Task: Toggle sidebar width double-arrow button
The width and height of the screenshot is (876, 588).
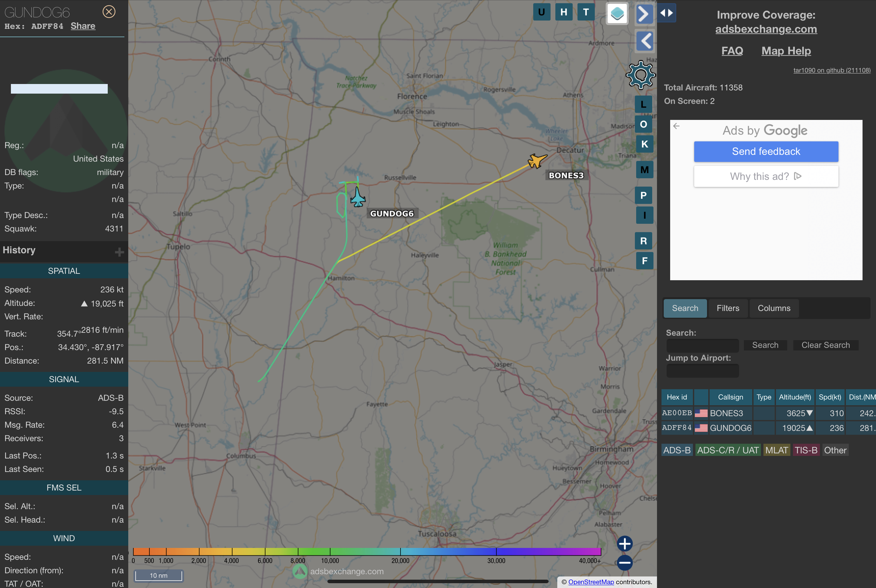Action: point(666,13)
